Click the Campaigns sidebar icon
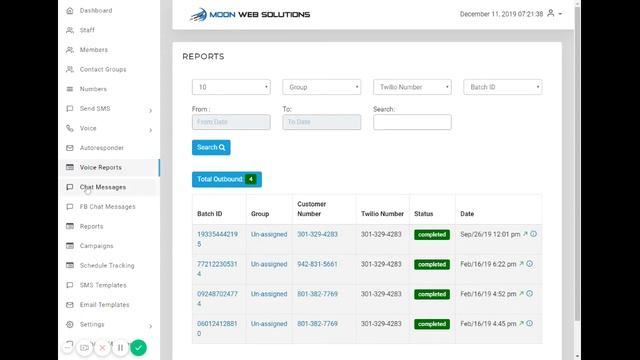The image size is (640, 360). tap(70, 246)
